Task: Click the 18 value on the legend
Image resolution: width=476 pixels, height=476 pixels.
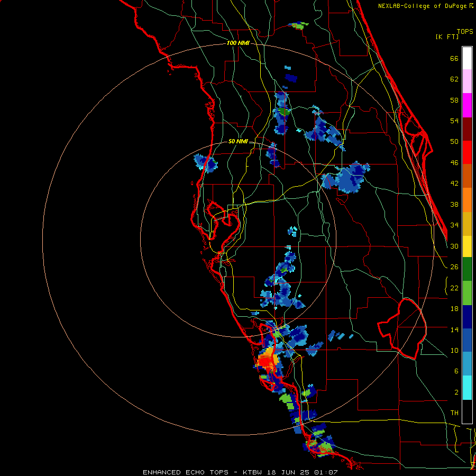Action: coord(454,309)
